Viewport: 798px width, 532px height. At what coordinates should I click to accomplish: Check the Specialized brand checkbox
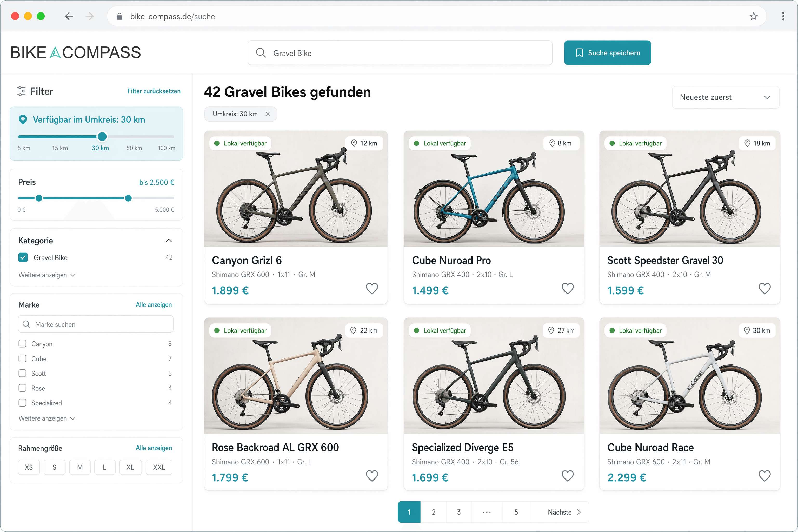coord(22,403)
